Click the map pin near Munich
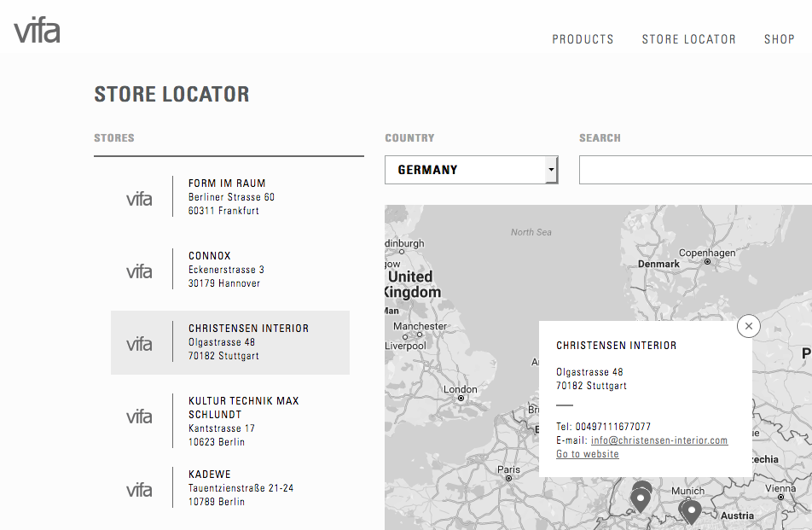 pyautogui.click(x=691, y=511)
